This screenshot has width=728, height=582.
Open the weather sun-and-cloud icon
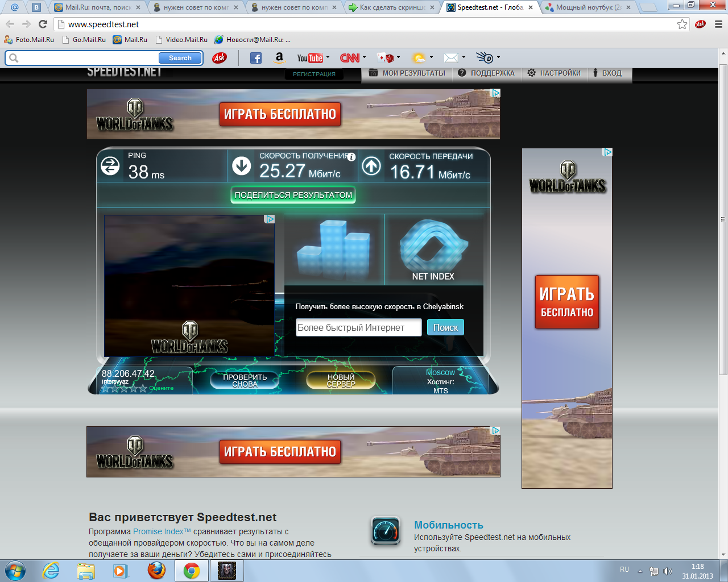pos(419,58)
